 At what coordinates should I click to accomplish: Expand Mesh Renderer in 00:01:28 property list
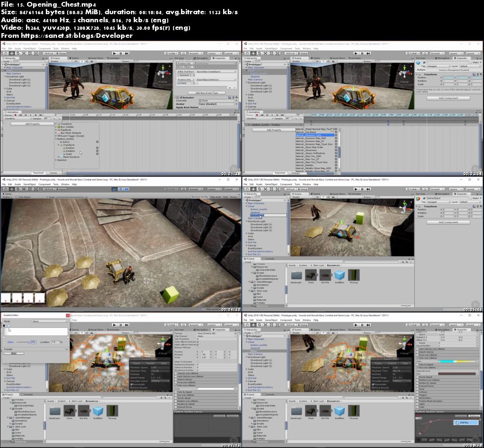click(x=58, y=157)
